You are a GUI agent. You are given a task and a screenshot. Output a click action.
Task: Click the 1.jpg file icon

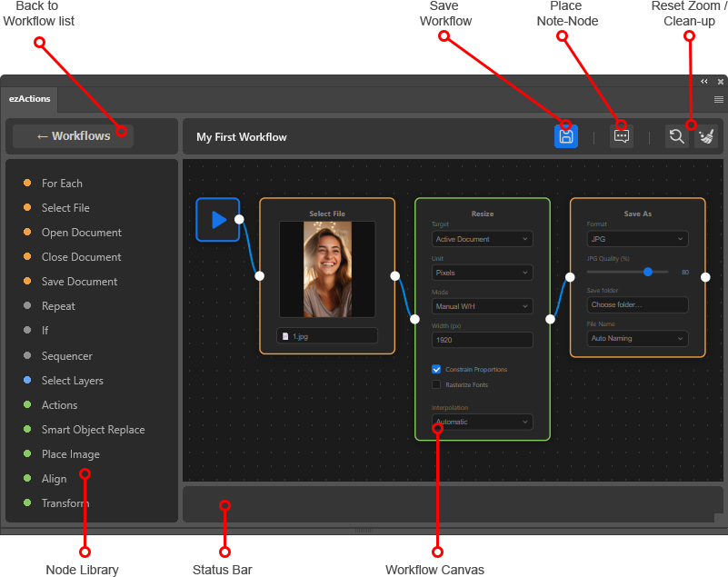pyautogui.click(x=285, y=336)
